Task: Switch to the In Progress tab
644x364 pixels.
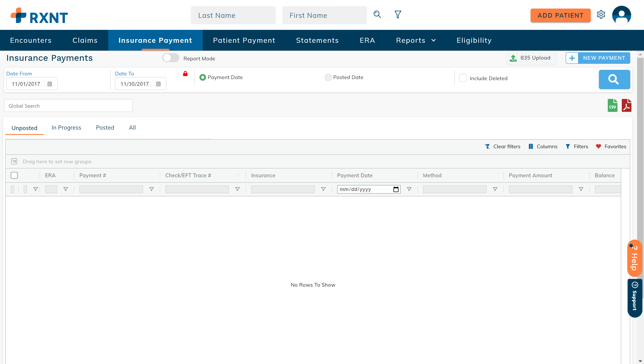Action: (x=66, y=128)
